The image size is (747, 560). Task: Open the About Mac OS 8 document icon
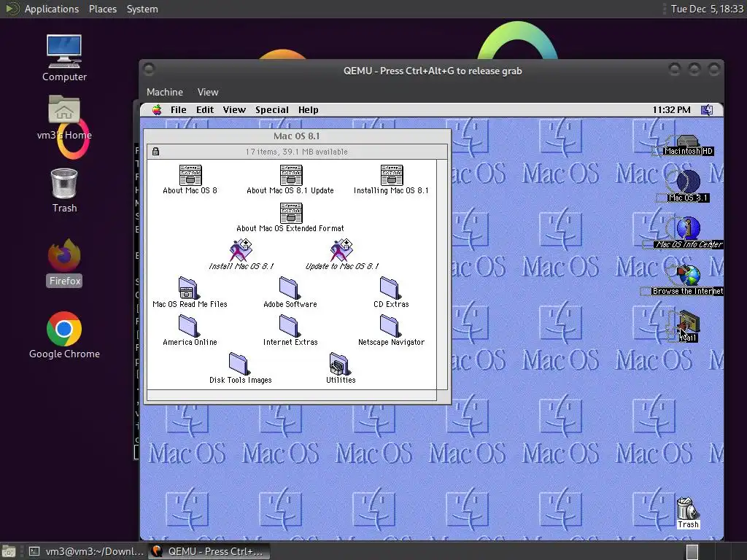190,175
